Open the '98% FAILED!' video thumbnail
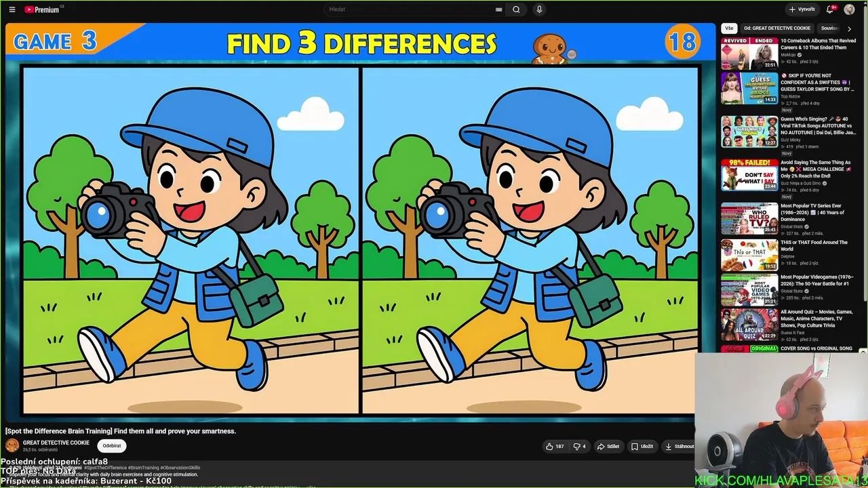Viewport: 868px width, 488px height. click(749, 175)
